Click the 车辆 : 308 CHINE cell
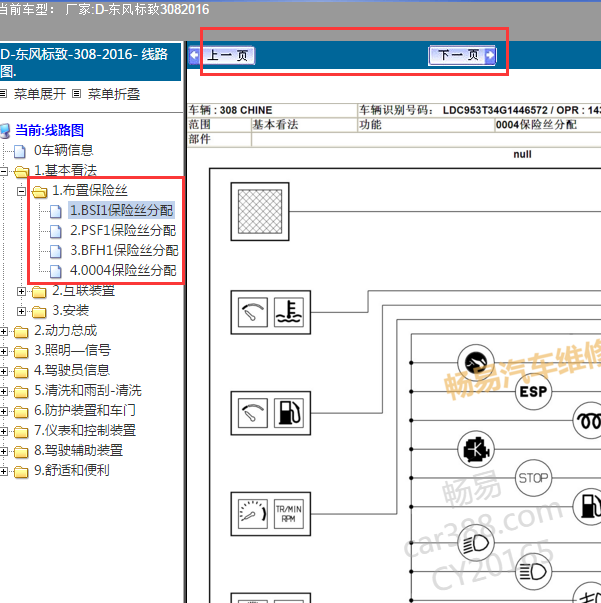This screenshot has width=601, height=603. (x=272, y=110)
